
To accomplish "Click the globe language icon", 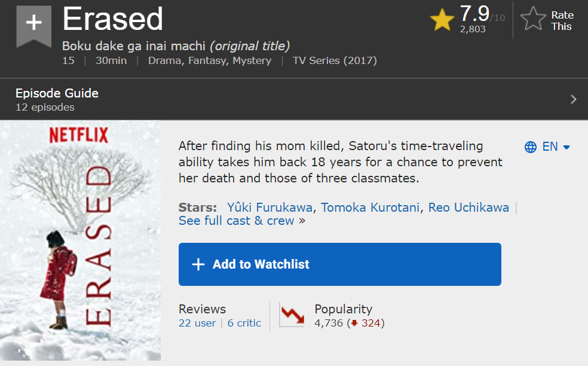I will (531, 147).
